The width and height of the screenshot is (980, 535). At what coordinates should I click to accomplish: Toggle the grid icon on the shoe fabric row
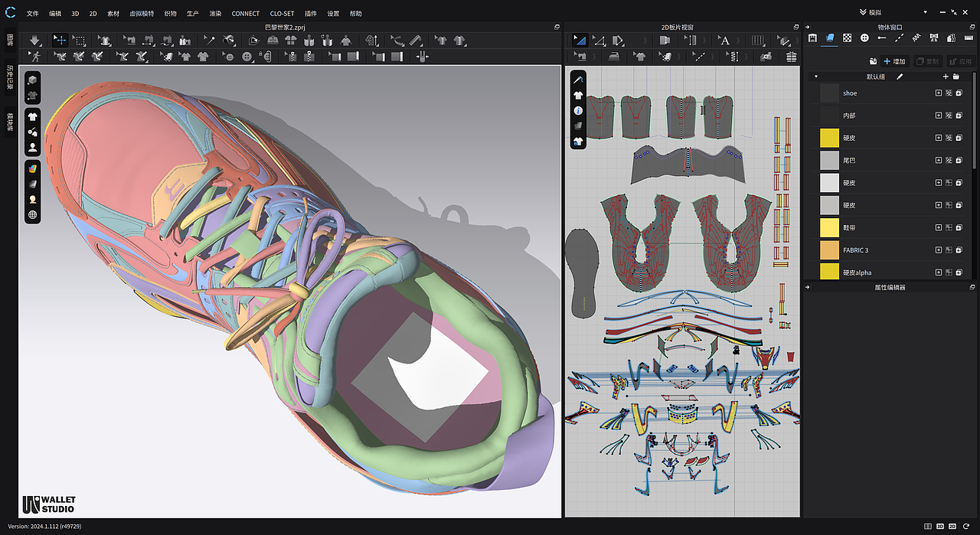(x=949, y=93)
